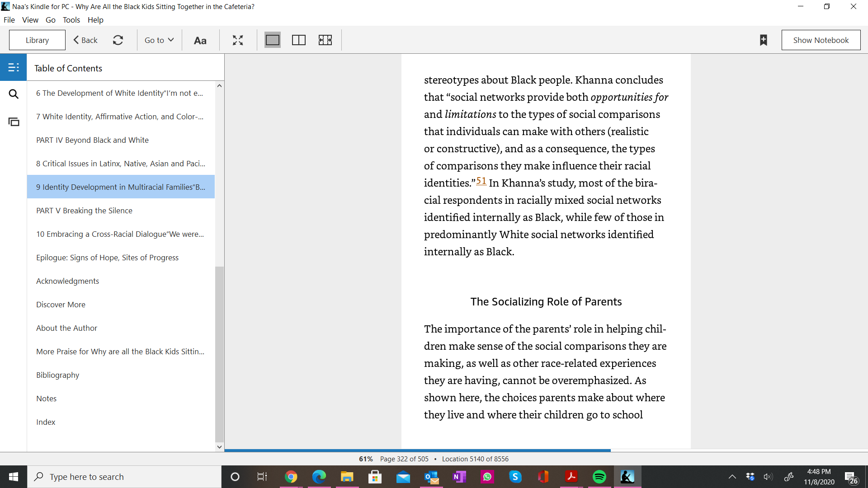
Task: Open PART IV Beyond Black and White
Action: click(x=121, y=140)
